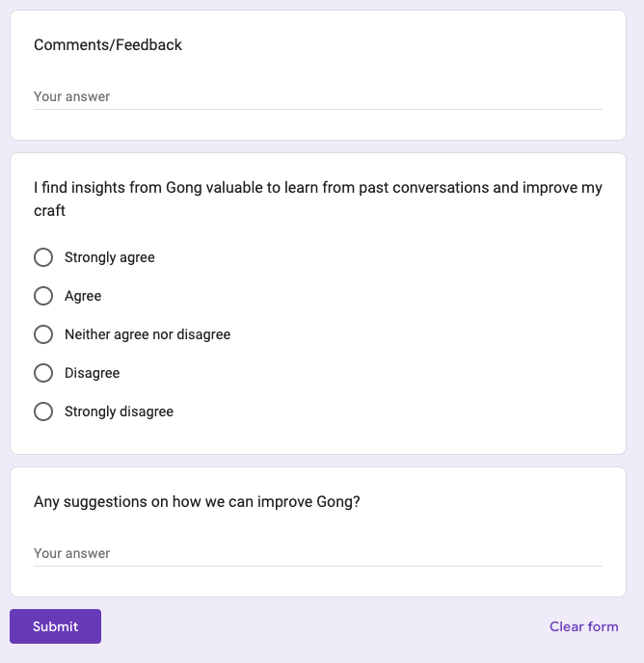Click the Clear form link

tap(584, 626)
